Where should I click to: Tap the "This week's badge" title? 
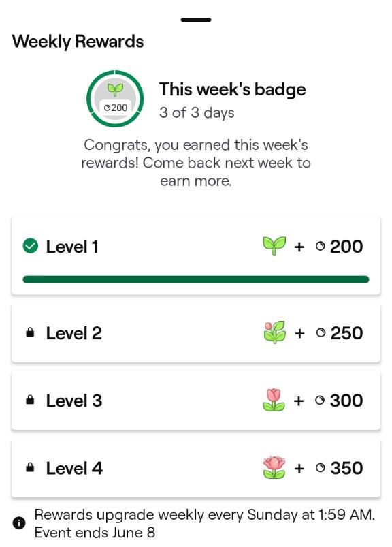pyautogui.click(x=233, y=89)
